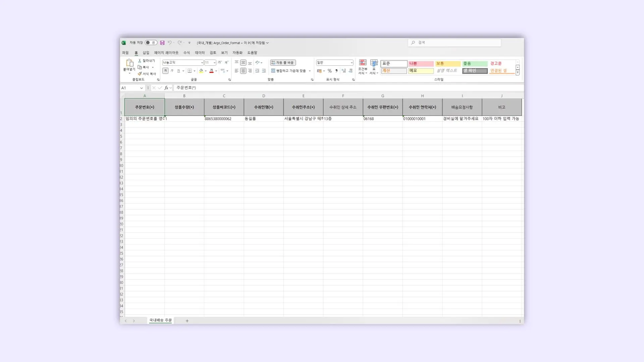Screen dimensions: 644x362
Task: Open the borders icon in font group
Action: pyautogui.click(x=190, y=71)
